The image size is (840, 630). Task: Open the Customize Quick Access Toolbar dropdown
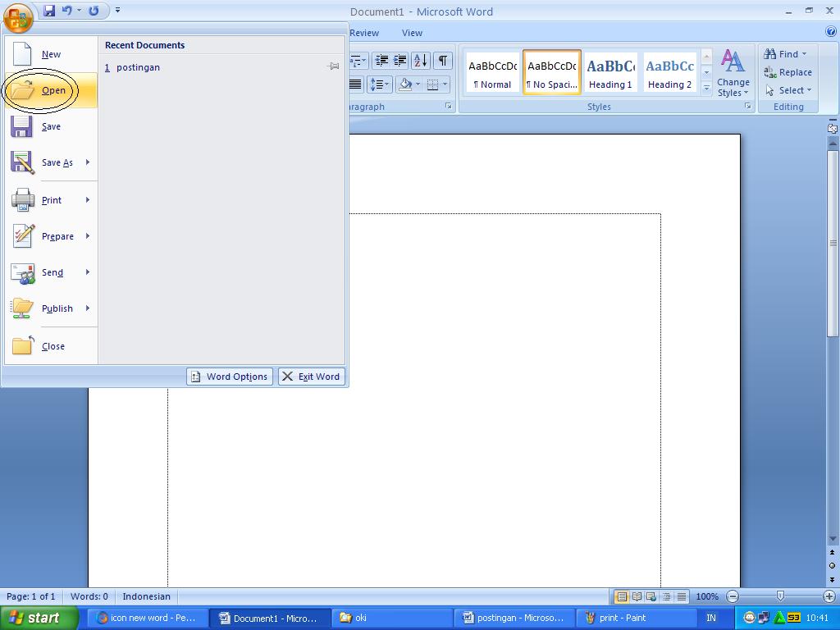coord(117,10)
